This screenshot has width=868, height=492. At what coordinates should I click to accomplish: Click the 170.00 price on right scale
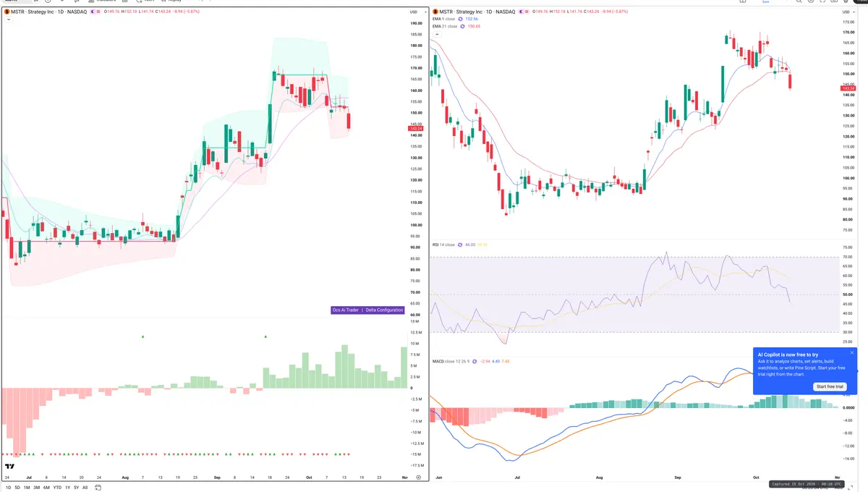click(848, 33)
